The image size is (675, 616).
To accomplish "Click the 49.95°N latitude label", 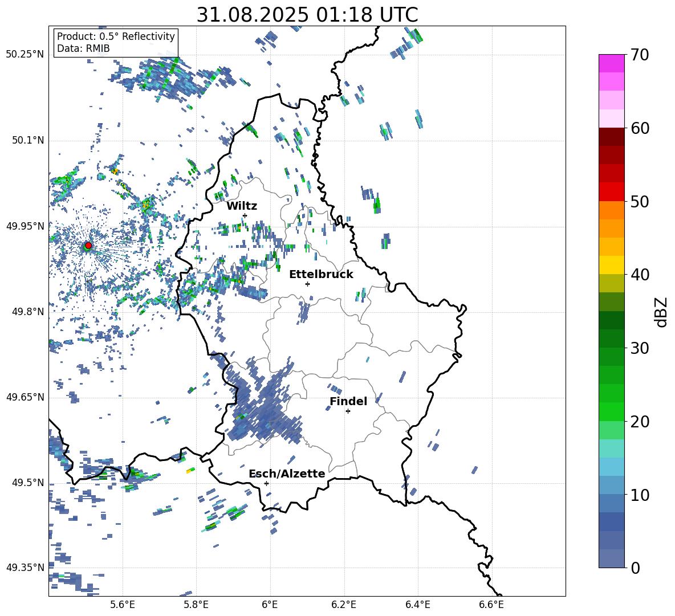I will (x=25, y=226).
